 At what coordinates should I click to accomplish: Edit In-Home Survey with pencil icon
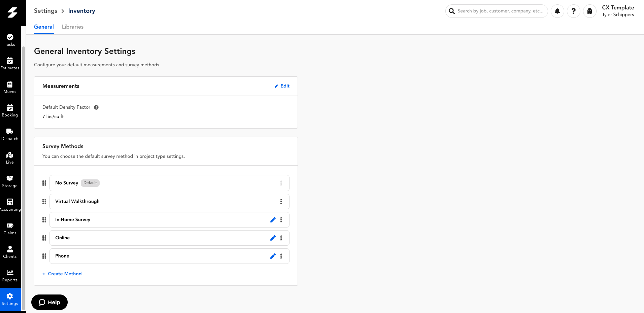coord(273,220)
